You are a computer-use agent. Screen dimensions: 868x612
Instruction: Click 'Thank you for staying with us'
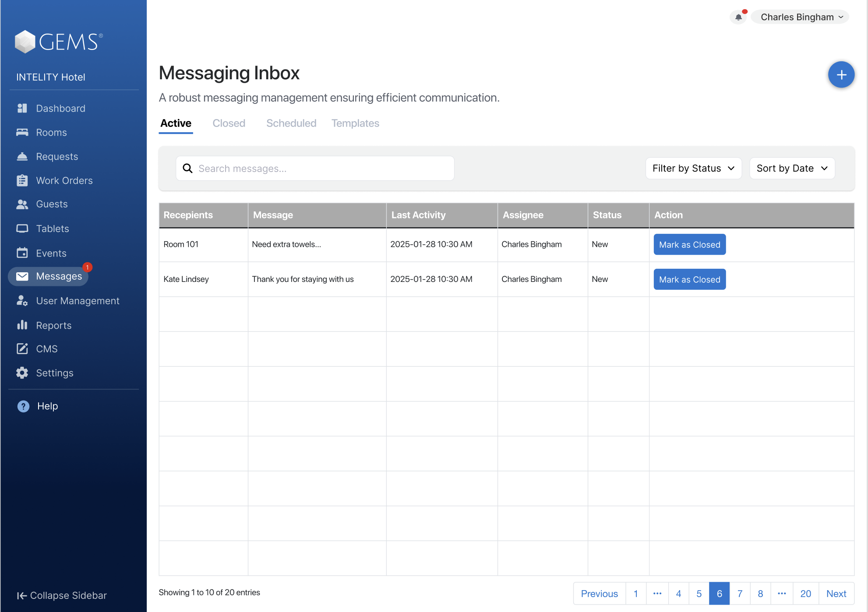coord(303,279)
